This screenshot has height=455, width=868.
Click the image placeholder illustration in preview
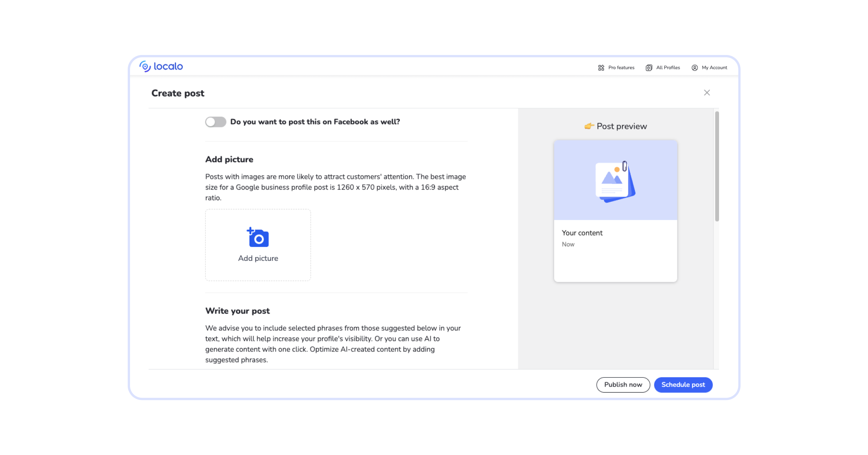click(615, 182)
